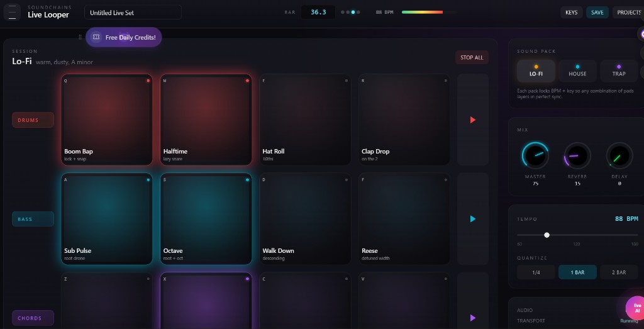The width and height of the screenshot is (644, 329).
Task: Click the CHORDS row label
Action: (x=33, y=318)
